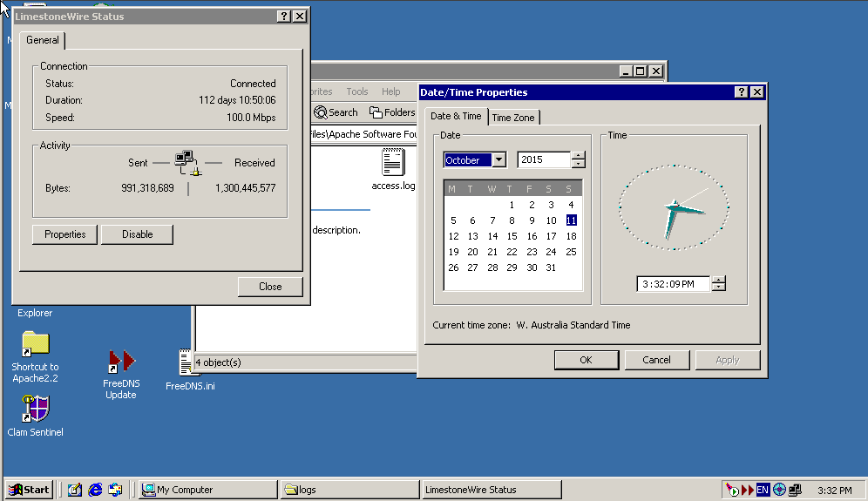Click the Search toolbar button in Explorer
The image size is (868, 501).
point(336,112)
